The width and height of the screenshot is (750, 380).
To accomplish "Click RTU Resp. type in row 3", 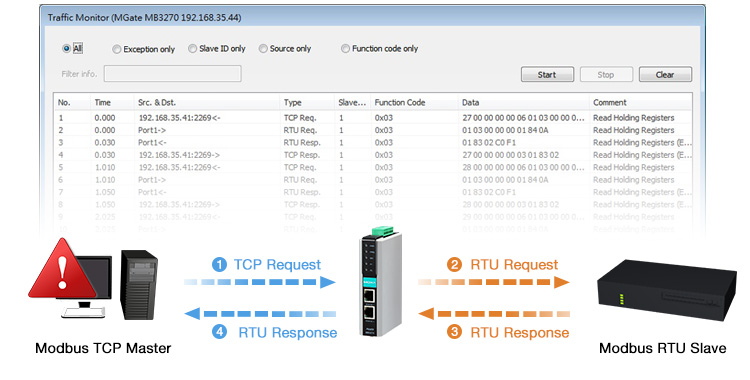I will [x=302, y=143].
